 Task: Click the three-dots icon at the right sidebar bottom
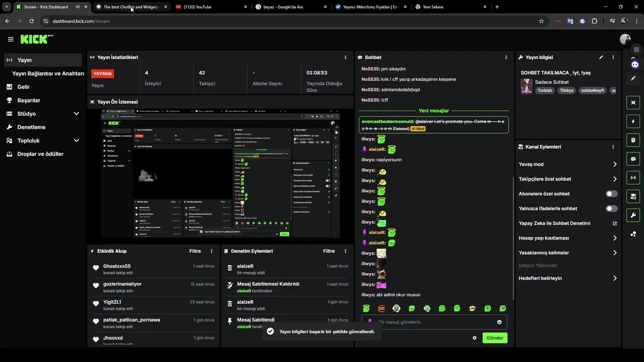tap(633, 234)
